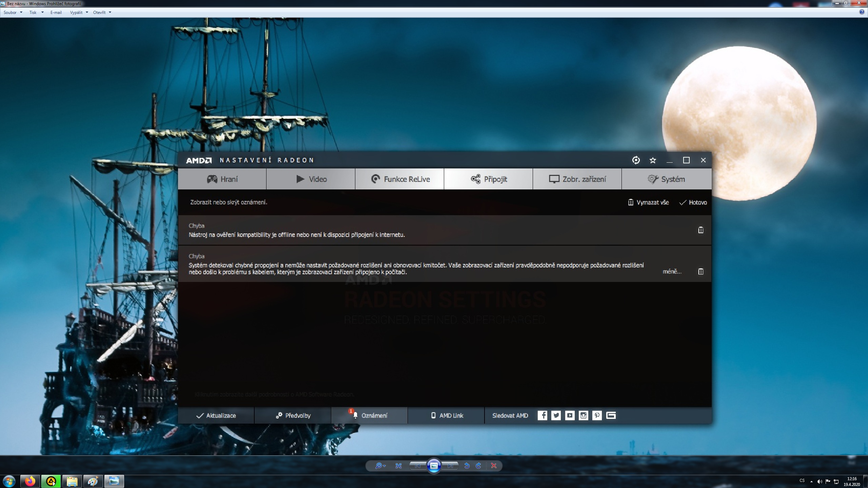Delete the second Chyba notification with trash icon
This screenshot has width=868, height=488.
[x=701, y=271]
